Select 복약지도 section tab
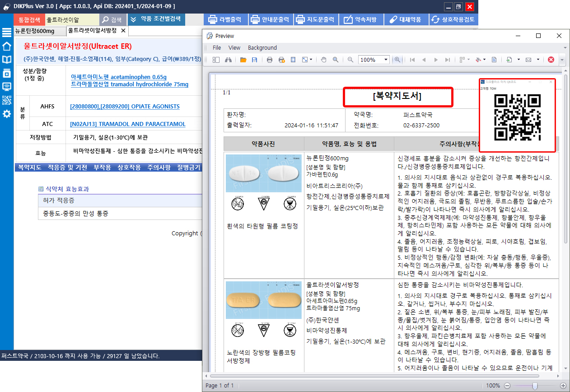 coord(29,168)
